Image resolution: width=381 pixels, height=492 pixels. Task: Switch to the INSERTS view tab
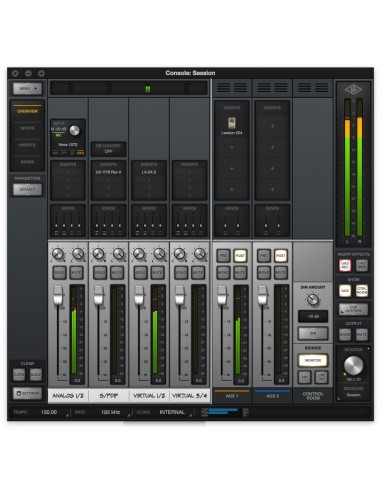pos(27,145)
